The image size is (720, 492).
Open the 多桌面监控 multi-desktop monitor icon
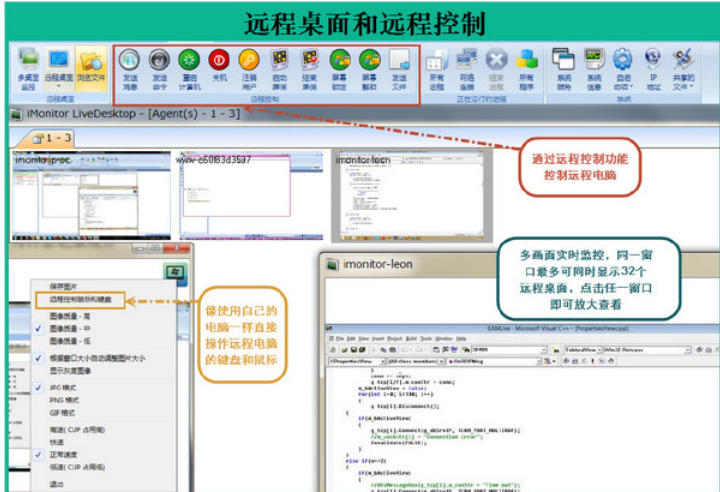[x=28, y=61]
